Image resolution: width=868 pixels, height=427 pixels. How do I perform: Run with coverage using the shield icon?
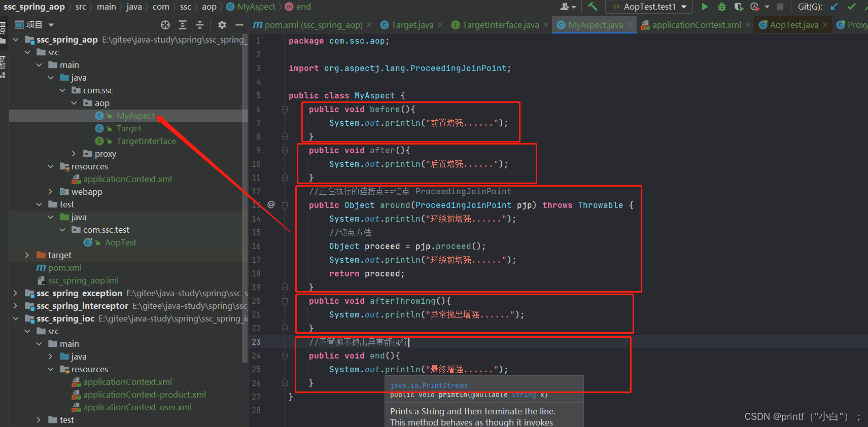(739, 7)
